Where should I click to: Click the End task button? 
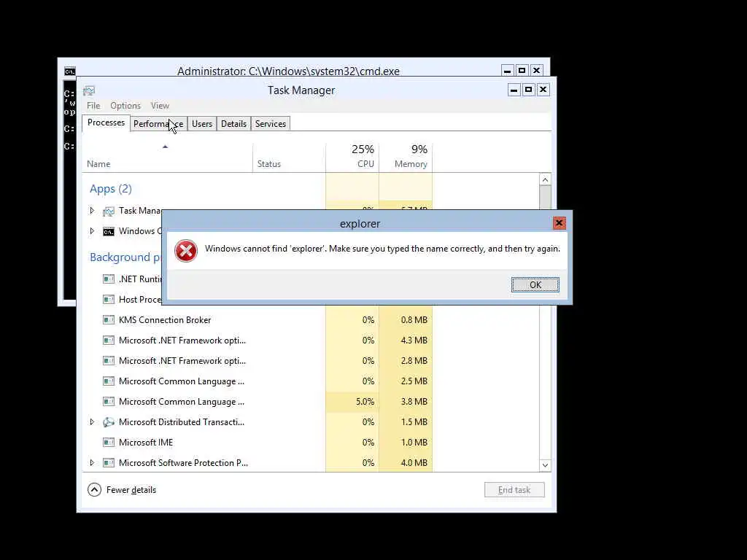point(514,490)
